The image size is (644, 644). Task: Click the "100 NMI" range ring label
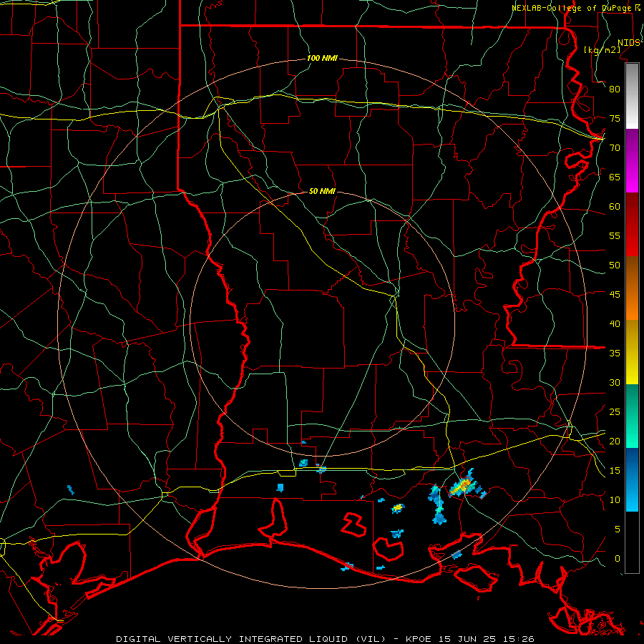coord(322,59)
